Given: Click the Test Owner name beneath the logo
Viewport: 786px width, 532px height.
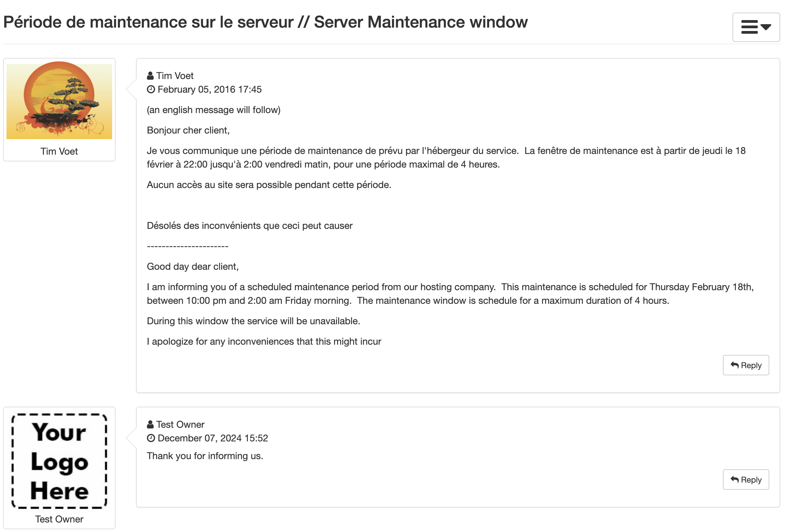Looking at the screenshot, I should coord(59,519).
